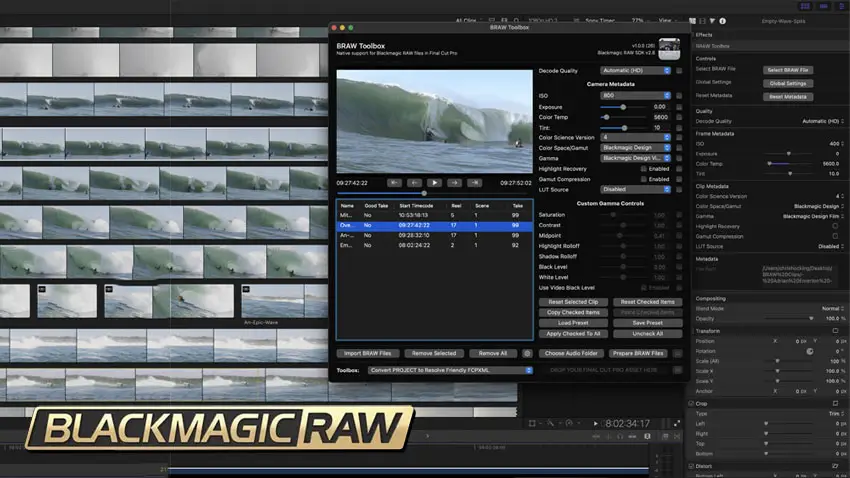Step forward one frame in preview
Viewport: 850px width, 478px height.
click(454, 183)
